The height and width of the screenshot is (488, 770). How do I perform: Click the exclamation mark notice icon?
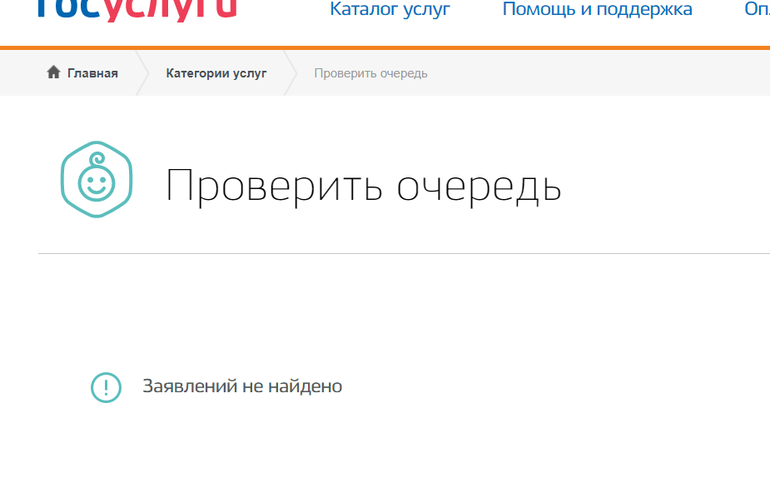pos(106,387)
